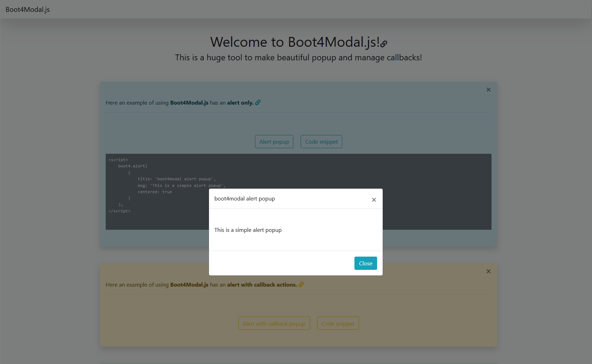
Task: Open the Alert popup demo
Action: click(274, 141)
